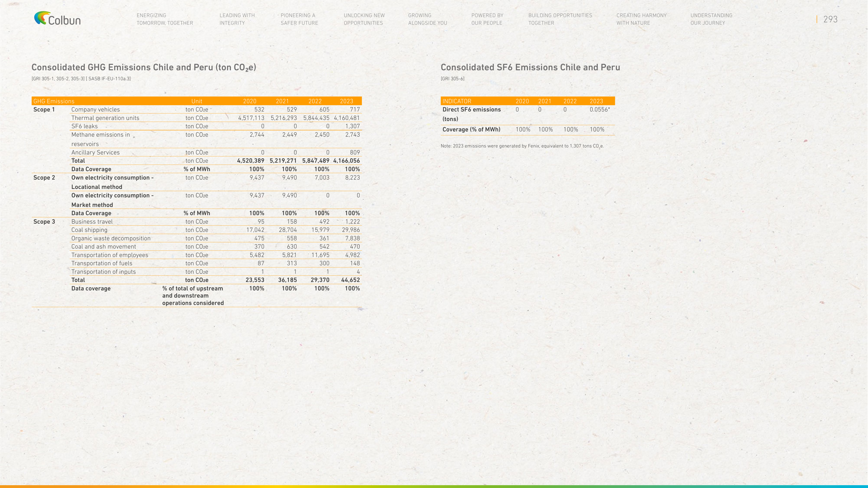Open Building Opportunities Together section
868x488 pixels.
(x=560, y=19)
